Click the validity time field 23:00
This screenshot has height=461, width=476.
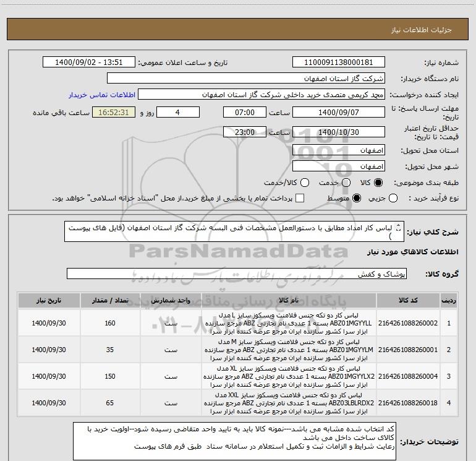[245, 132]
